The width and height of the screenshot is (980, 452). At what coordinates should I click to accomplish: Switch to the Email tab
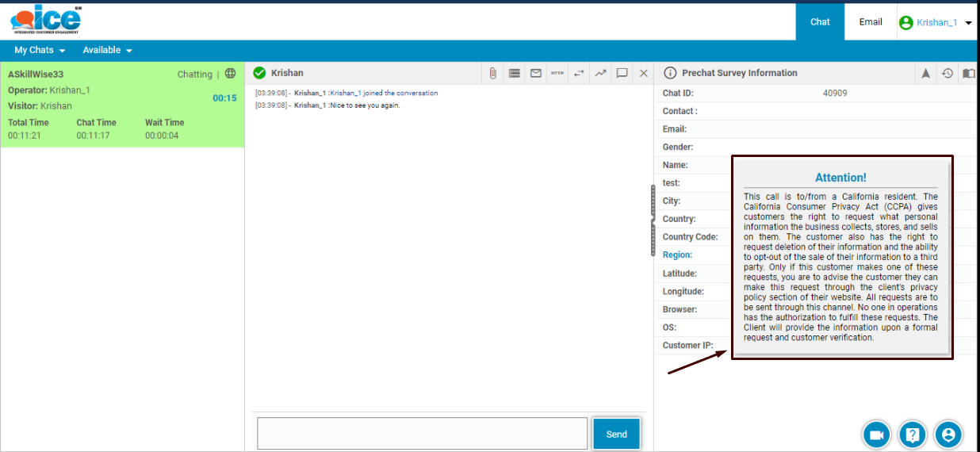pyautogui.click(x=871, y=22)
